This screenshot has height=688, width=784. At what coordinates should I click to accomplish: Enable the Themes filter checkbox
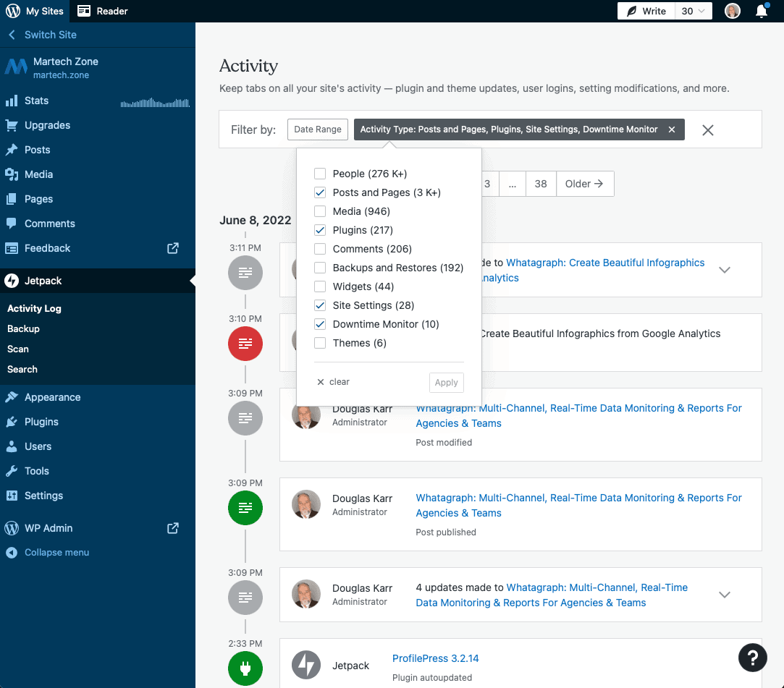tap(320, 343)
